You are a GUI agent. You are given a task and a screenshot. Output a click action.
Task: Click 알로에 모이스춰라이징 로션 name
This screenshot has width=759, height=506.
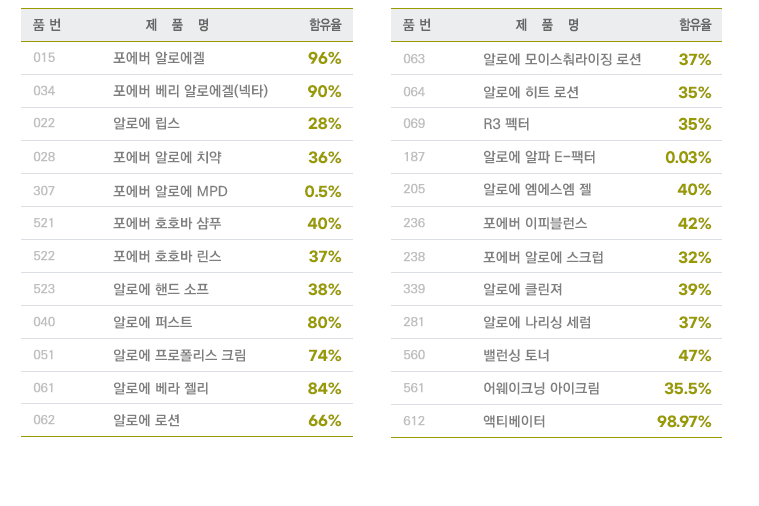pos(562,59)
